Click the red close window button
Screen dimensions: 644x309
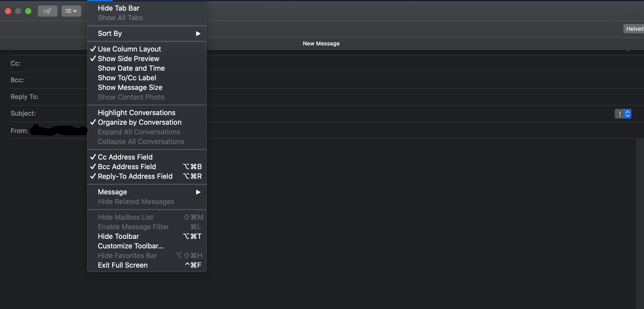(x=8, y=11)
